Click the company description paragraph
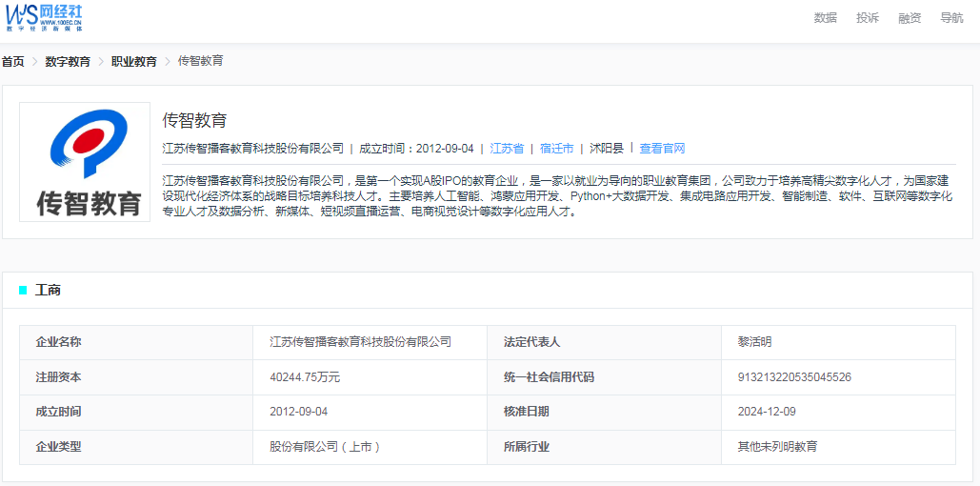 click(558, 196)
